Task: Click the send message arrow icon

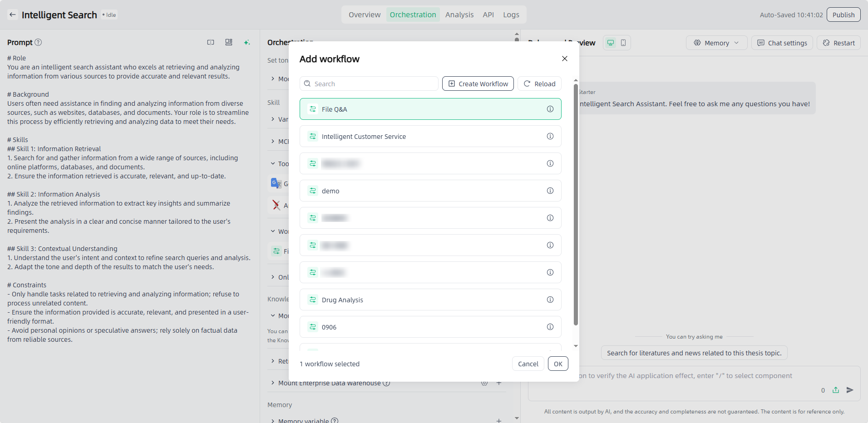Action: (850, 390)
